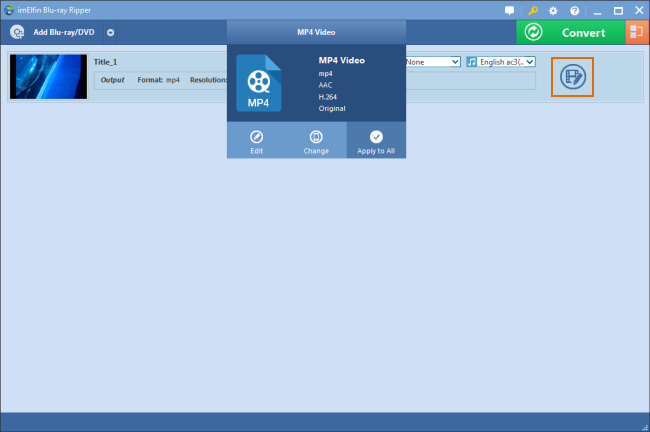650x432 pixels.
Task: Apply the profile to all titles
Action: pos(376,142)
